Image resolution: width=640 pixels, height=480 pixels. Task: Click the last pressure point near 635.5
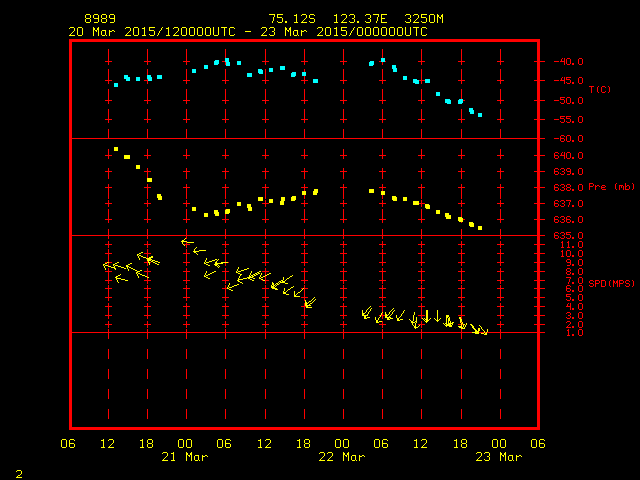point(480,228)
